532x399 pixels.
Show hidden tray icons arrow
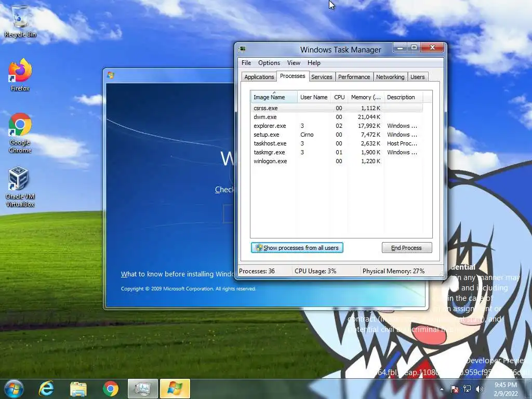[442, 389]
